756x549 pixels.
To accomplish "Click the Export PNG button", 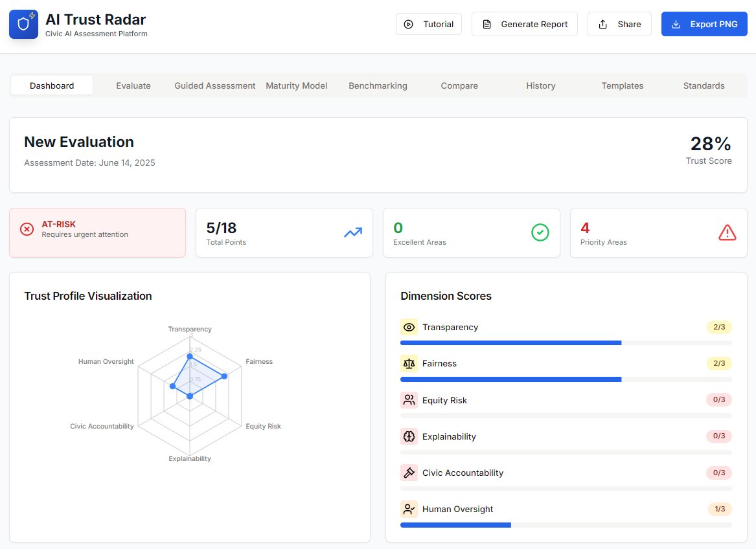I will [x=704, y=24].
